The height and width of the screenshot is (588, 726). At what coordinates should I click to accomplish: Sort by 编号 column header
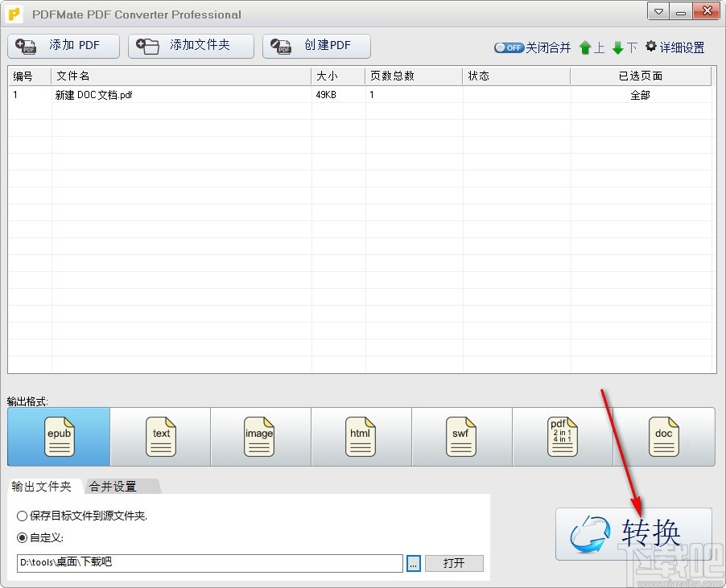[30, 76]
